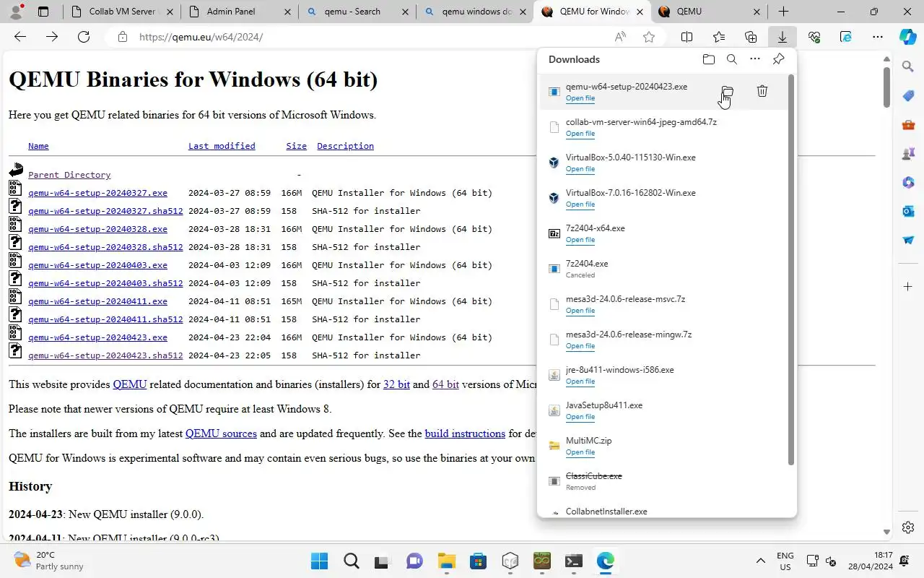Viewport: 924px width, 578px height.
Task: Download qemu-w64-setup-20240423.exe from listing
Action: pos(97,337)
